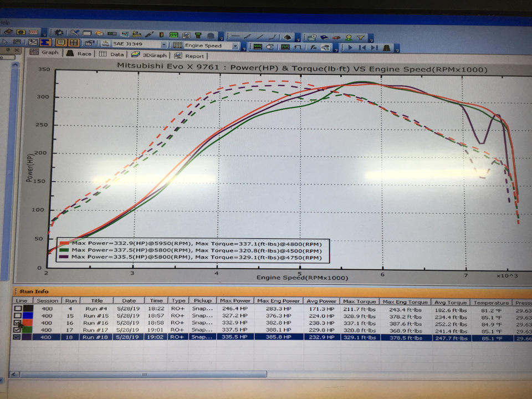The image size is (532, 399).
Task: Uncheck the Run #16 line checkbox
Action: pos(17,323)
